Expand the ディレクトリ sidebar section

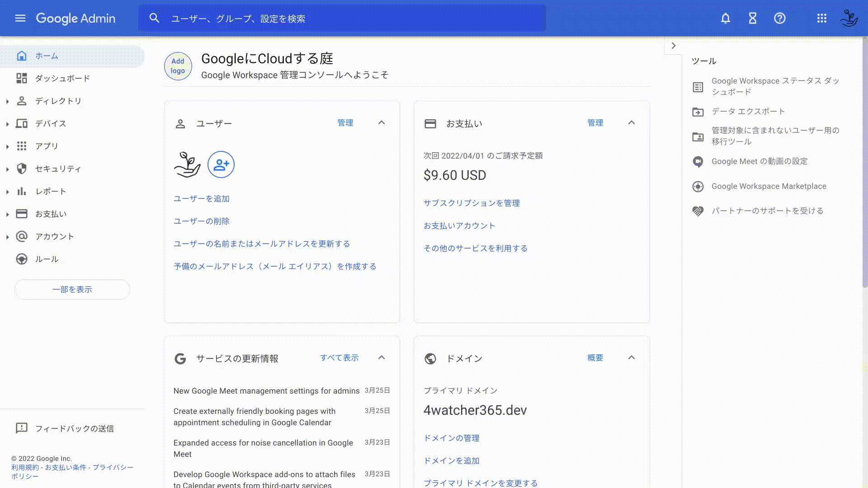(7, 101)
